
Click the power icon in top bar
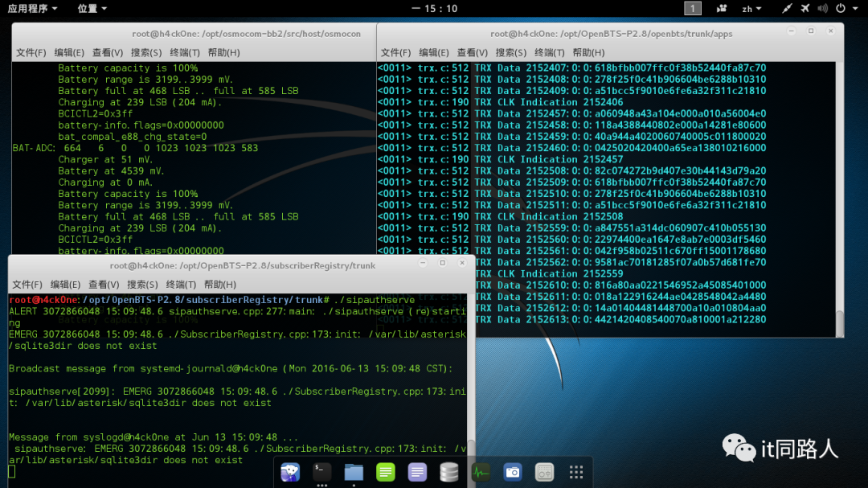[841, 8]
